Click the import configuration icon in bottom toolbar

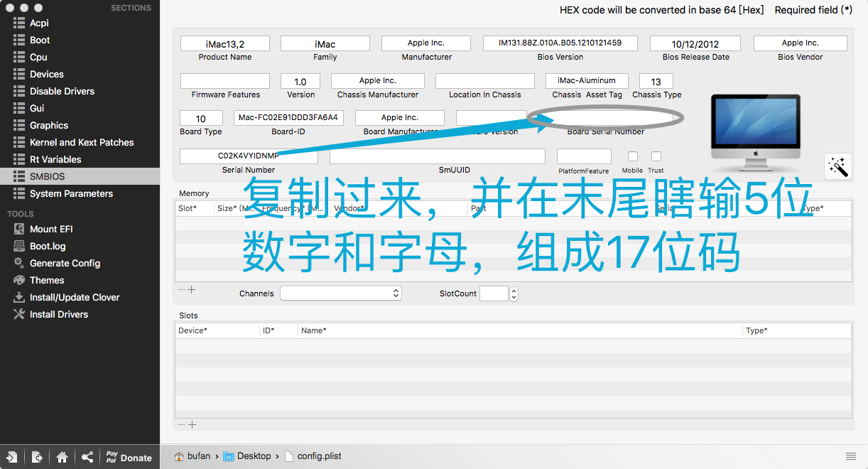click(12, 458)
